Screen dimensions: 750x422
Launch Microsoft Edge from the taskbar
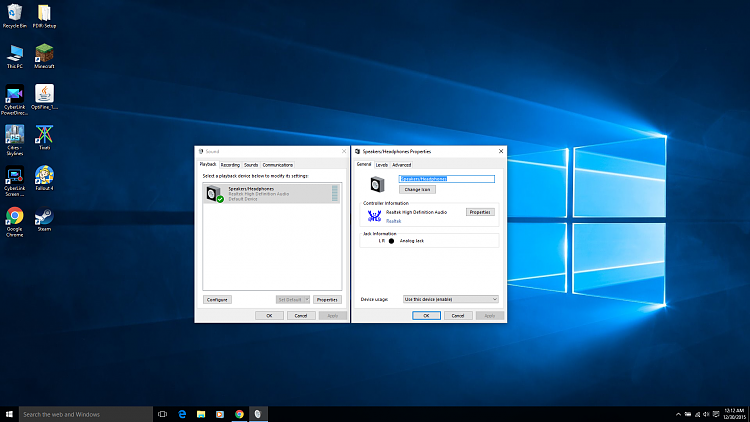click(x=182, y=414)
